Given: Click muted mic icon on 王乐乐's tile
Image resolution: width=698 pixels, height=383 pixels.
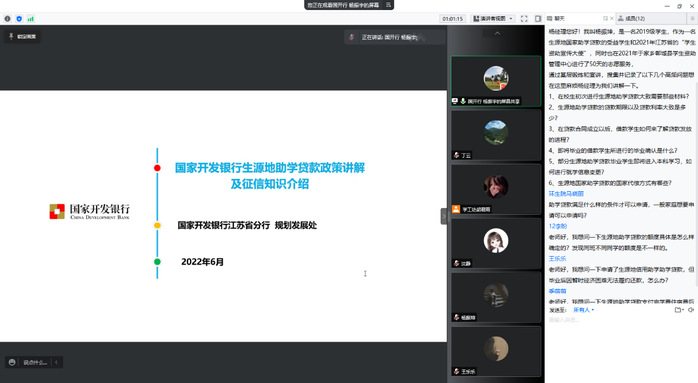Looking at the screenshot, I should coord(456,371).
